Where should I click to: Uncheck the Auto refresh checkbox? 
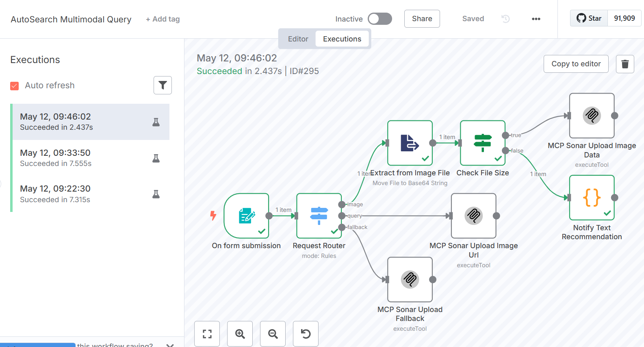coord(15,86)
